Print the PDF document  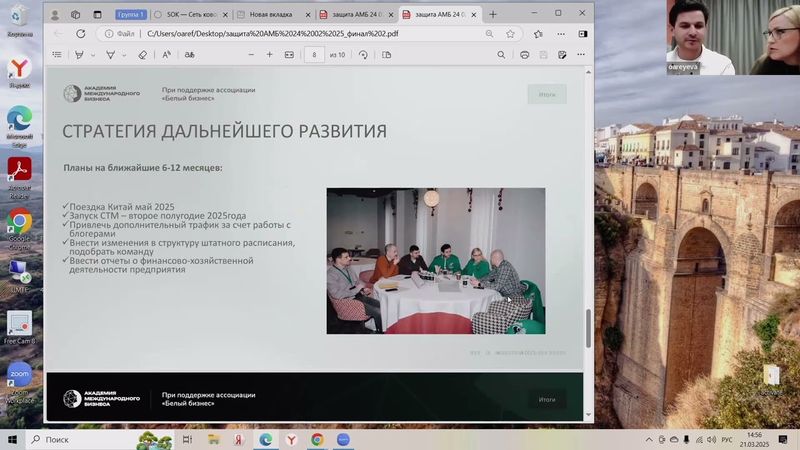click(x=524, y=55)
